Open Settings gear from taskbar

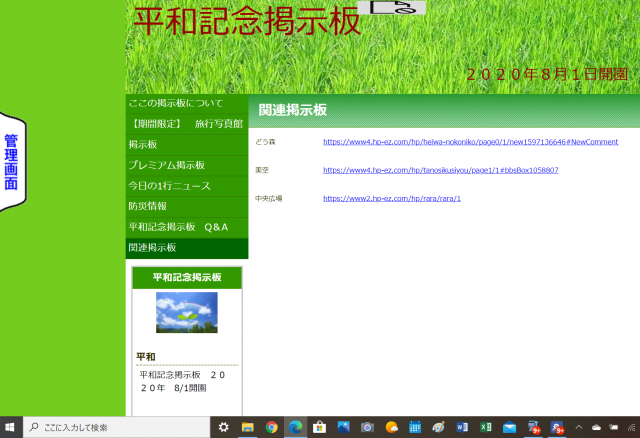[224, 427]
